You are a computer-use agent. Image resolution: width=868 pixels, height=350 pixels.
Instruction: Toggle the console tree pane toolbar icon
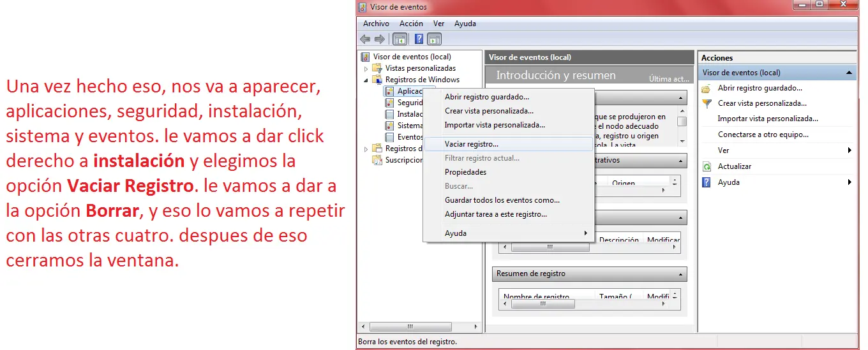400,40
